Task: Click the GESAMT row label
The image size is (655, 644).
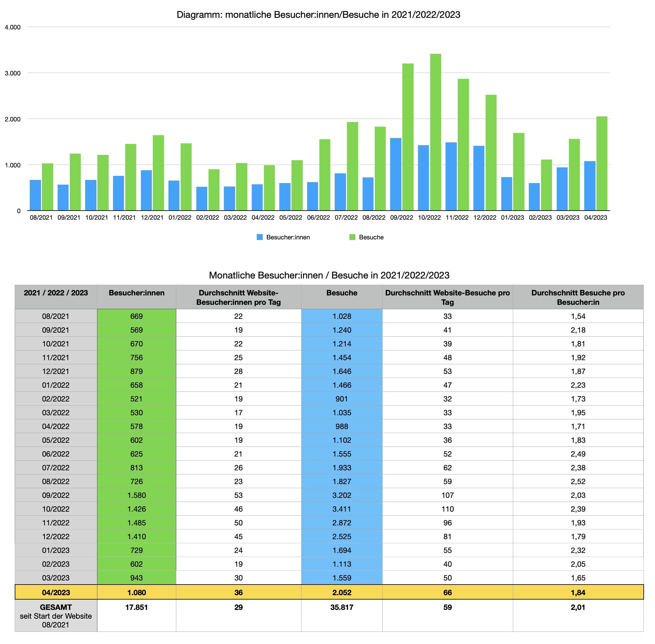Action: (56, 616)
